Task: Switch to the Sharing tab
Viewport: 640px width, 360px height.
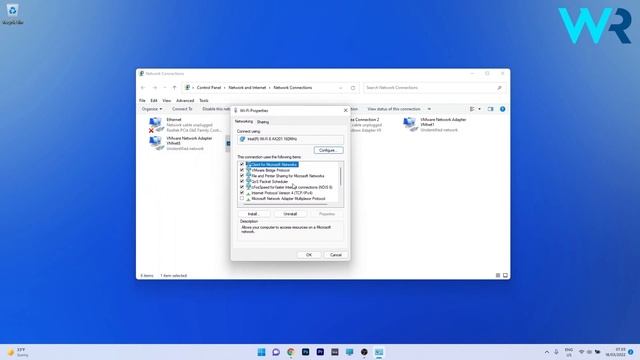Action: click(263, 122)
